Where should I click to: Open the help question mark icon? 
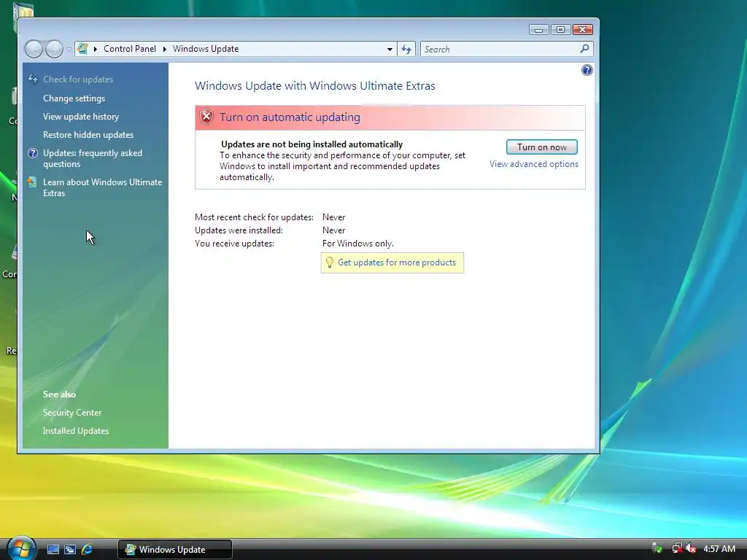click(587, 70)
